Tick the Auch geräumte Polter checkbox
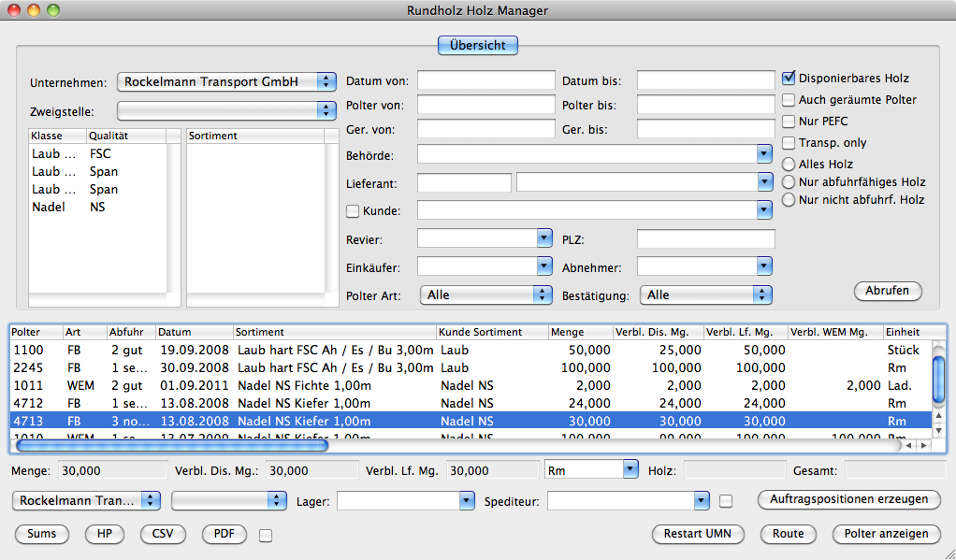The image size is (956, 560). pyautogui.click(x=789, y=100)
